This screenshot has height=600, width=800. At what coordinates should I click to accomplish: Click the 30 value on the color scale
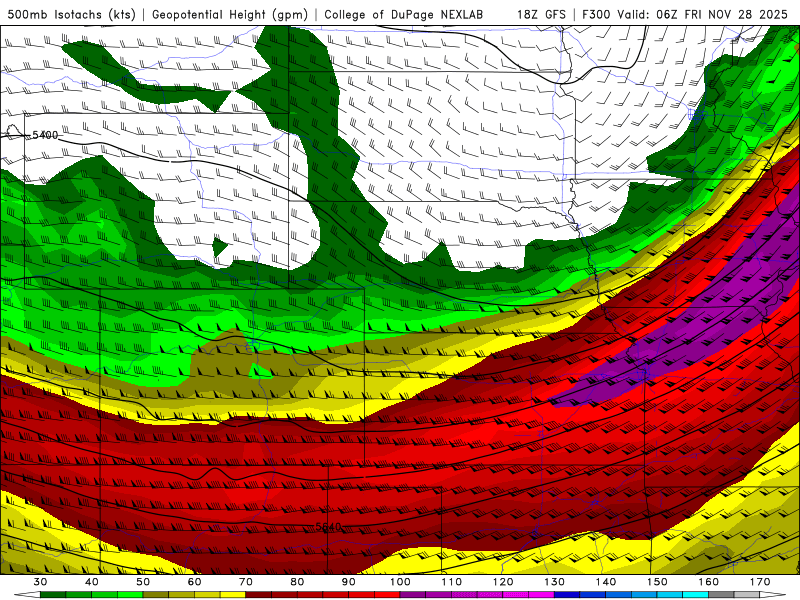coord(40,582)
